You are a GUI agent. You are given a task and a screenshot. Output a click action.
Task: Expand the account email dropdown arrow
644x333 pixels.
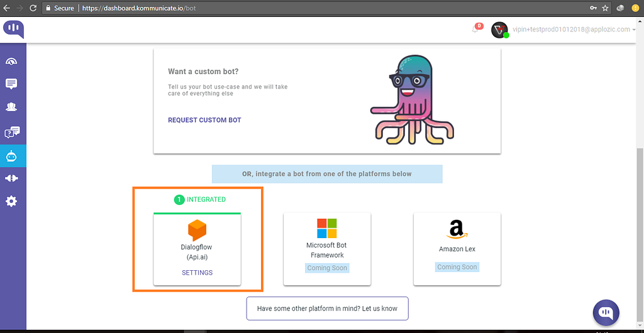[635, 30]
